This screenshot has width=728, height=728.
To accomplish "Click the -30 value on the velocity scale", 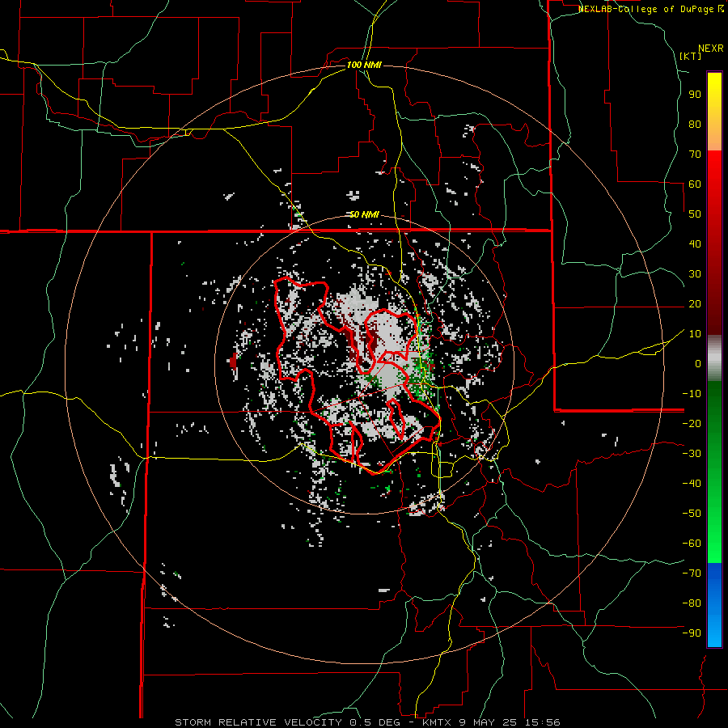I will 692,454.
